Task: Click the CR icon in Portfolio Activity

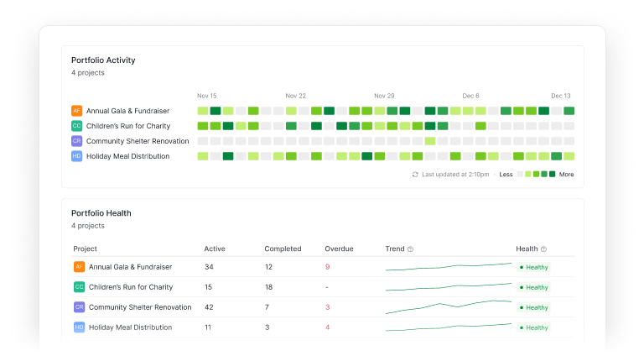Action: pyautogui.click(x=77, y=141)
